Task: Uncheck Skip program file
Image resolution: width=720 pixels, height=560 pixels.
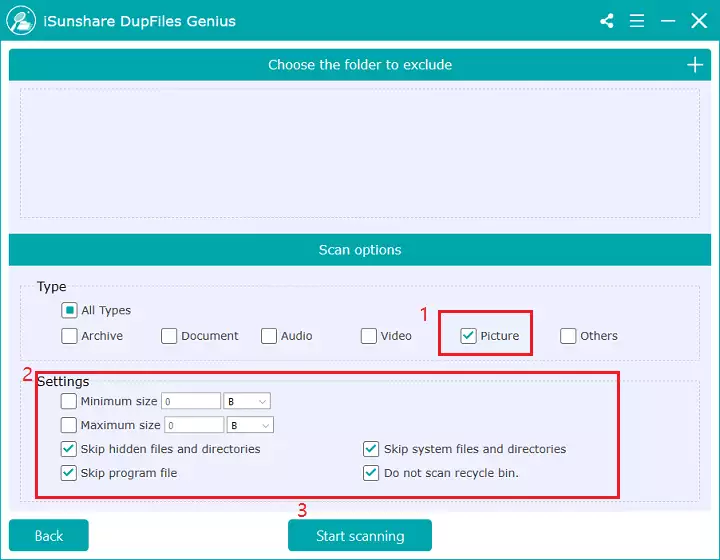Action: click(x=68, y=472)
